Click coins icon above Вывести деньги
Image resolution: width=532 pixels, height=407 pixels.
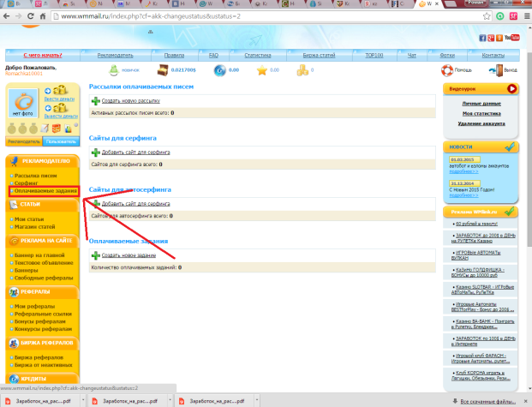click(x=60, y=108)
